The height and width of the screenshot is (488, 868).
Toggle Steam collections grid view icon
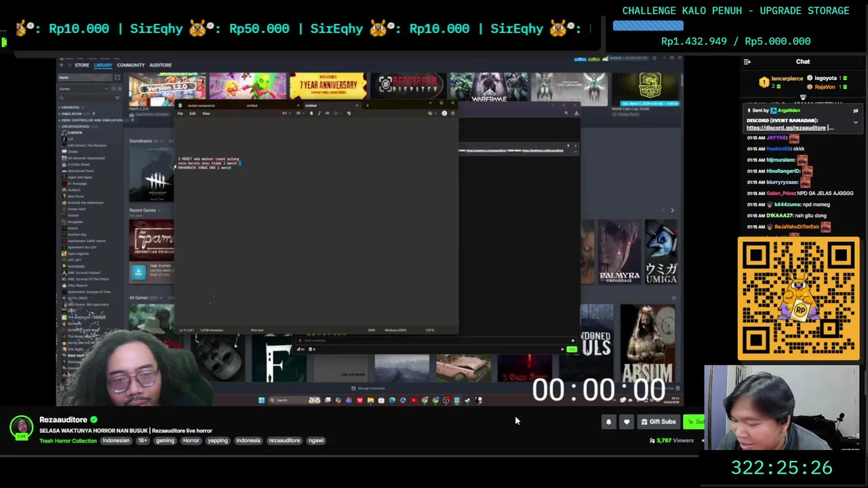(117, 77)
